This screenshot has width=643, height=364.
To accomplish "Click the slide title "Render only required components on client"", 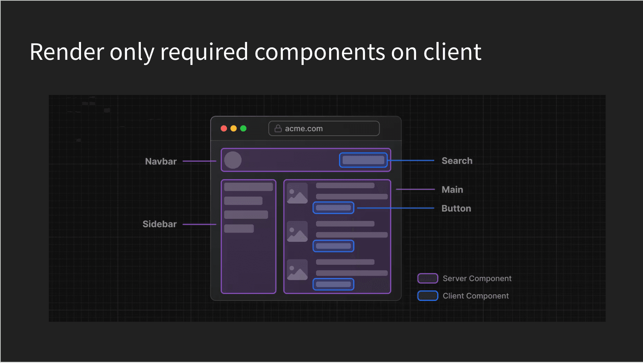I will [255, 52].
